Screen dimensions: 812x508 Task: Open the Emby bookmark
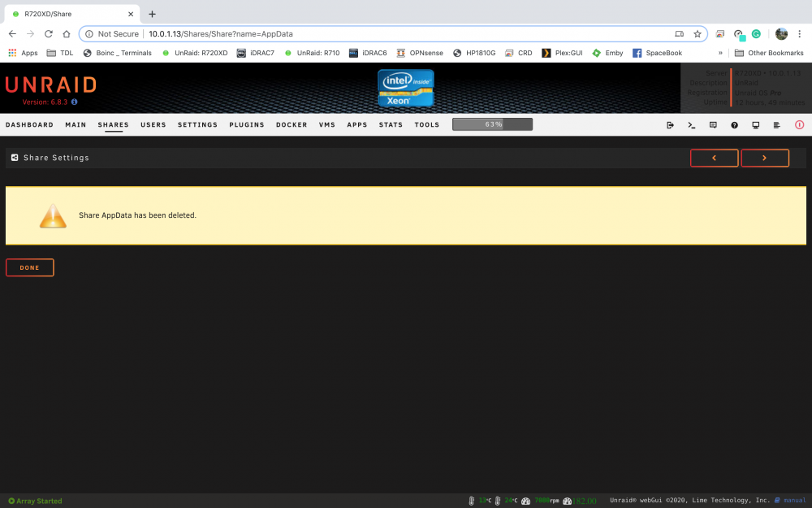coord(607,53)
